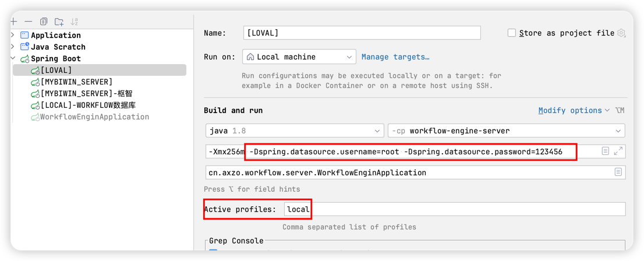Click the Manage targets link

[x=395, y=57]
